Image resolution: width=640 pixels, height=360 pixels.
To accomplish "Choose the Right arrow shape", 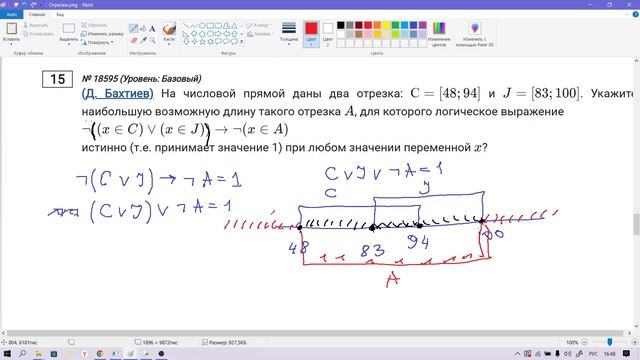I will coord(218,33).
